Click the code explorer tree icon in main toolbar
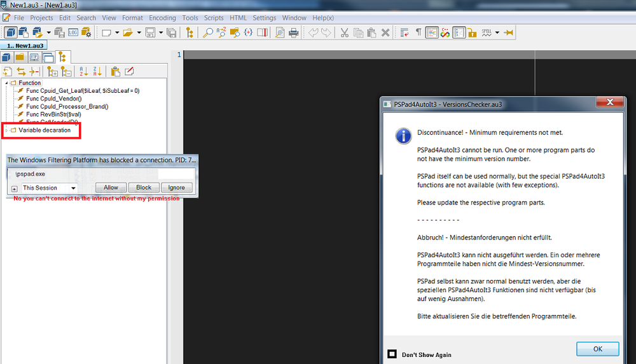Image resolution: width=636 pixels, height=364 pixels. 190,33
